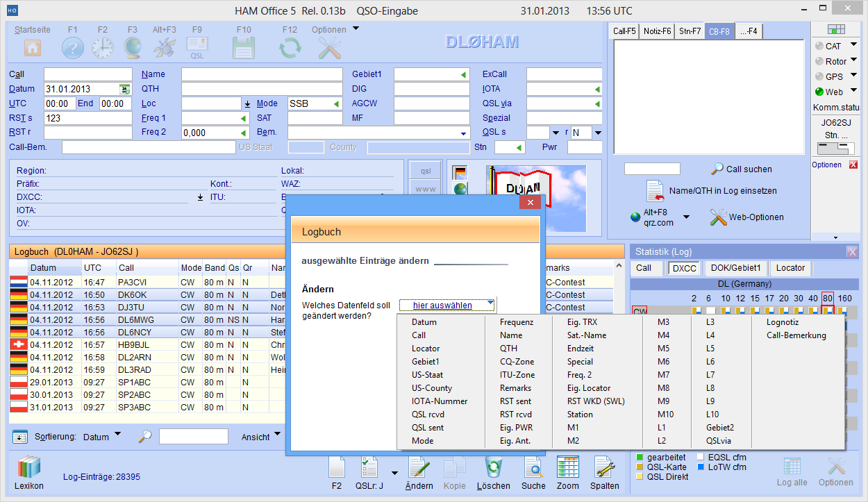Open the Ansicht dropdown arrow
Image resolution: width=868 pixels, height=502 pixels.
(277, 435)
